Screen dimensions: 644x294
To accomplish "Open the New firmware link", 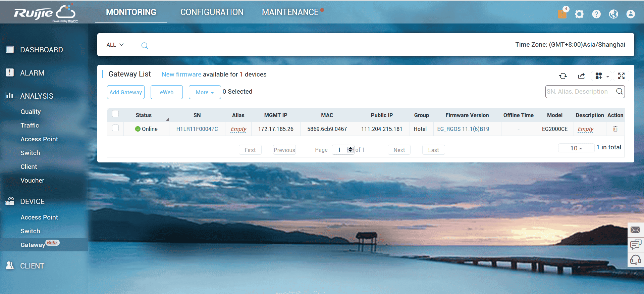I will point(181,75).
